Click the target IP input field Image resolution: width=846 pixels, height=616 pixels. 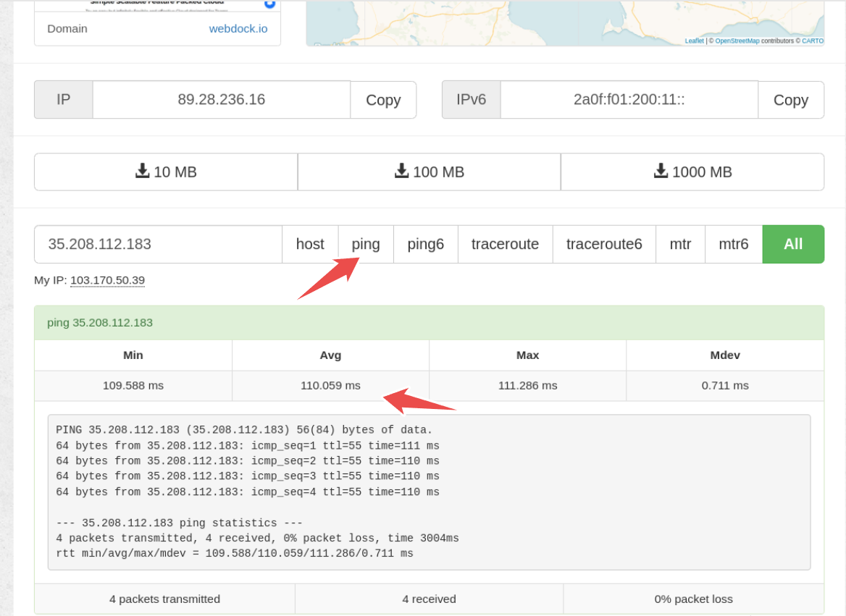click(158, 244)
